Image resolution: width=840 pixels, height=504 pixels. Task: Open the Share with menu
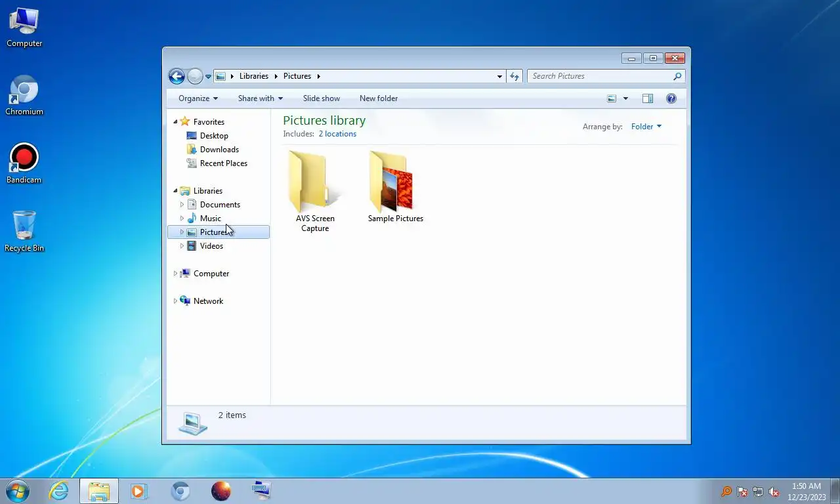click(x=261, y=98)
